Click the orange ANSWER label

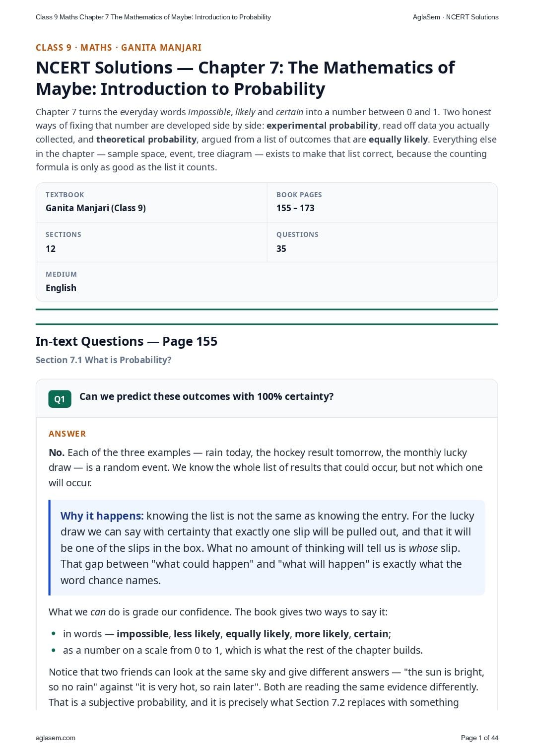point(67,434)
